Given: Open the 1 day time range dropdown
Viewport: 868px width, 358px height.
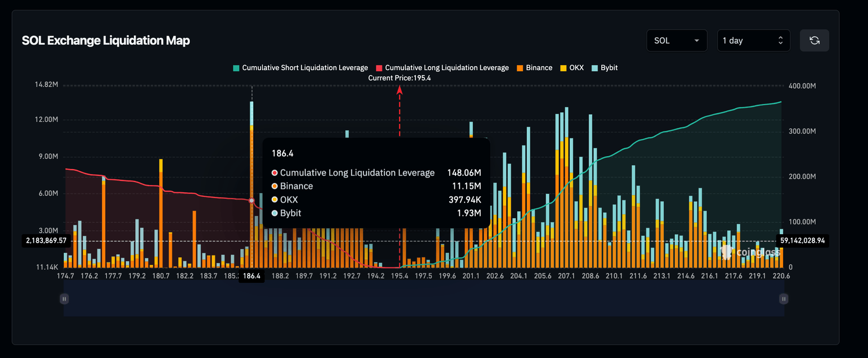Looking at the screenshot, I should click(753, 41).
